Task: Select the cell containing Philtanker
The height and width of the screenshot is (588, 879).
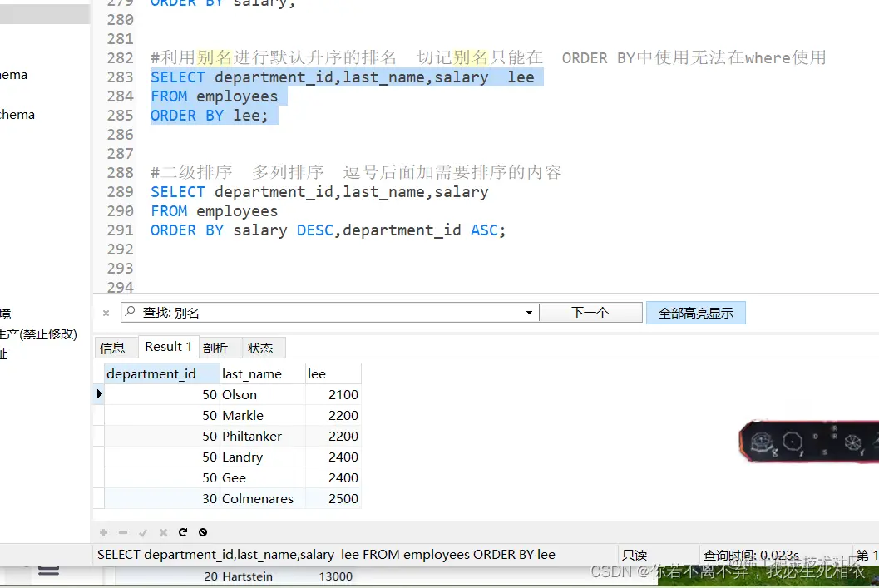Action: pos(262,436)
